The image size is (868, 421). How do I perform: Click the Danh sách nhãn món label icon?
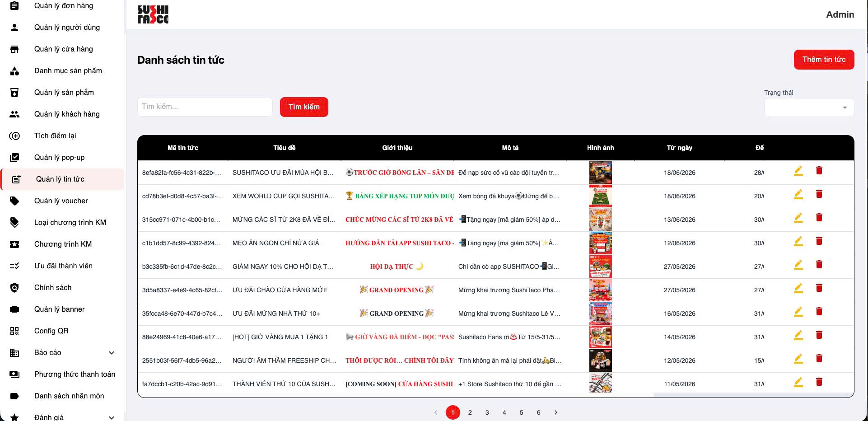coord(14,396)
